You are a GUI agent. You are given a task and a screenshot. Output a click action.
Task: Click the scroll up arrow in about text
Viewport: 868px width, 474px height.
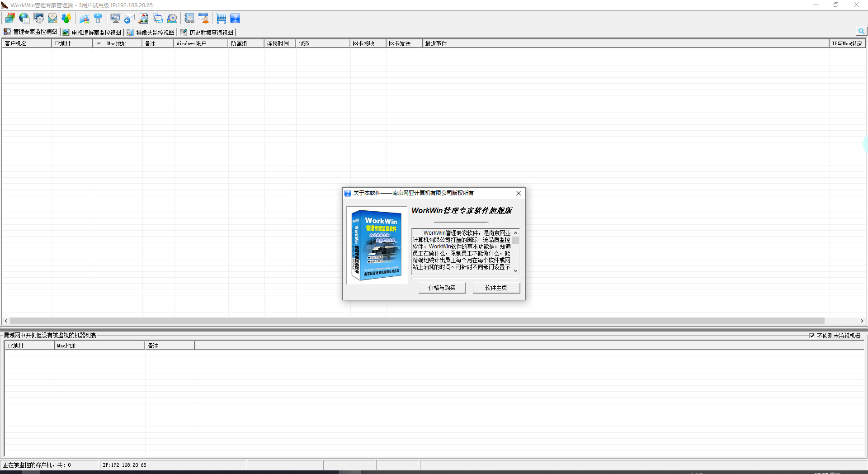point(515,233)
